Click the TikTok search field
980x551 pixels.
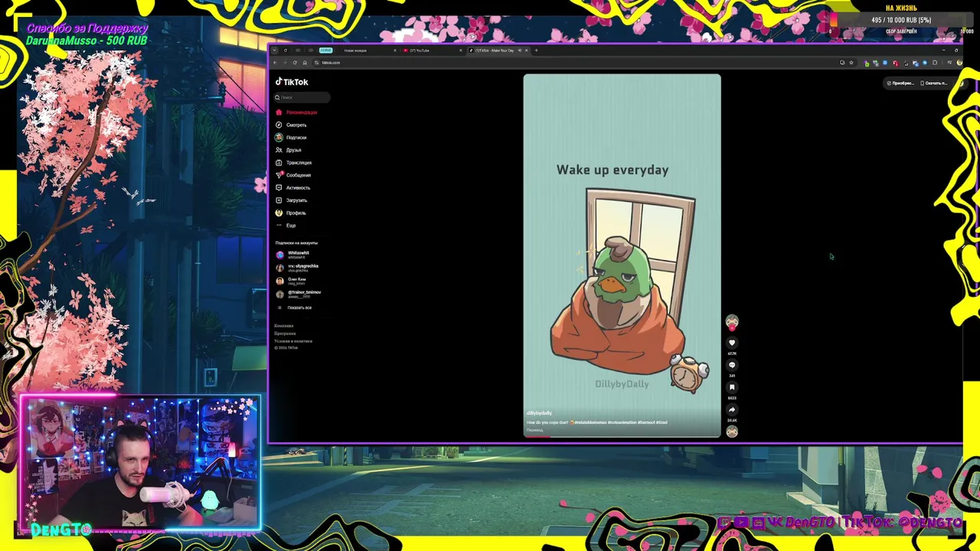tap(302, 97)
